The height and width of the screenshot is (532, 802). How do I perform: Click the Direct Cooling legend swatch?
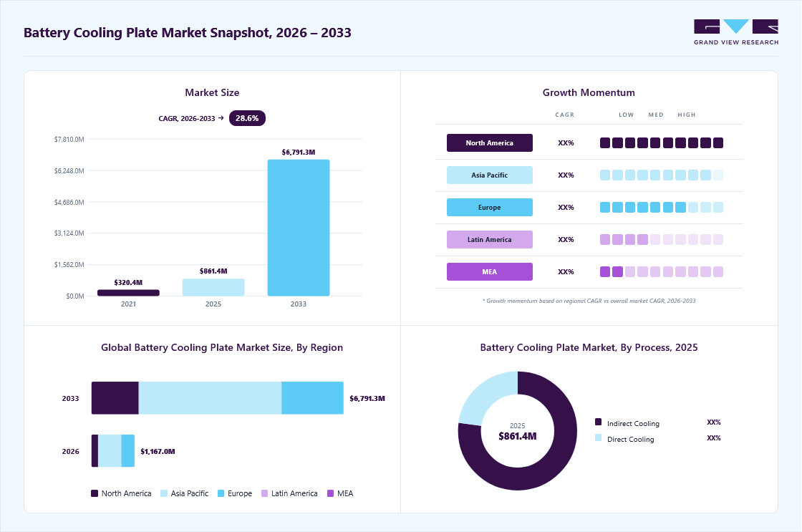pos(599,438)
